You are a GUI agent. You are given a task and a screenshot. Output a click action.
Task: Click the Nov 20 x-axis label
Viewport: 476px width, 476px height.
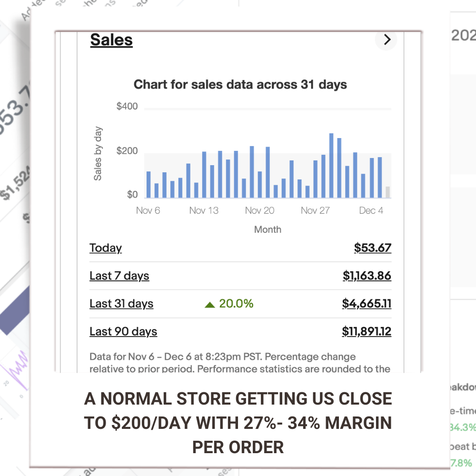coord(259,210)
